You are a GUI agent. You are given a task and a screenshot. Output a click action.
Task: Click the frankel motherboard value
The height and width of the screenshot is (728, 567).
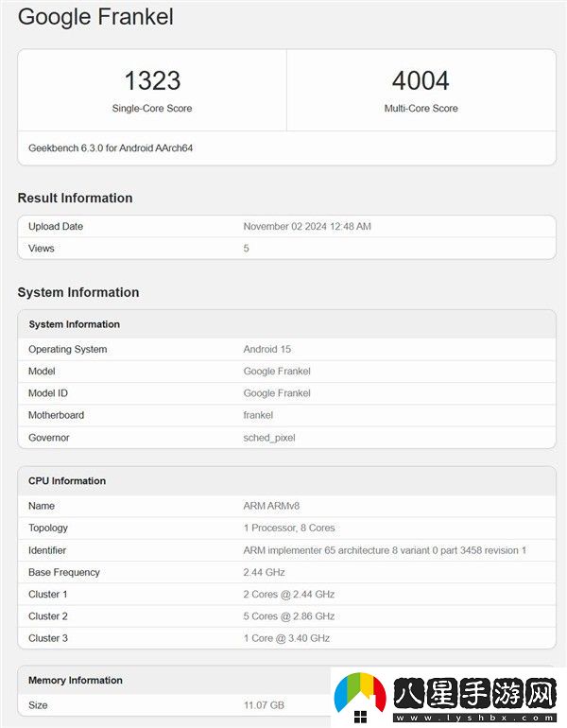pyautogui.click(x=258, y=415)
